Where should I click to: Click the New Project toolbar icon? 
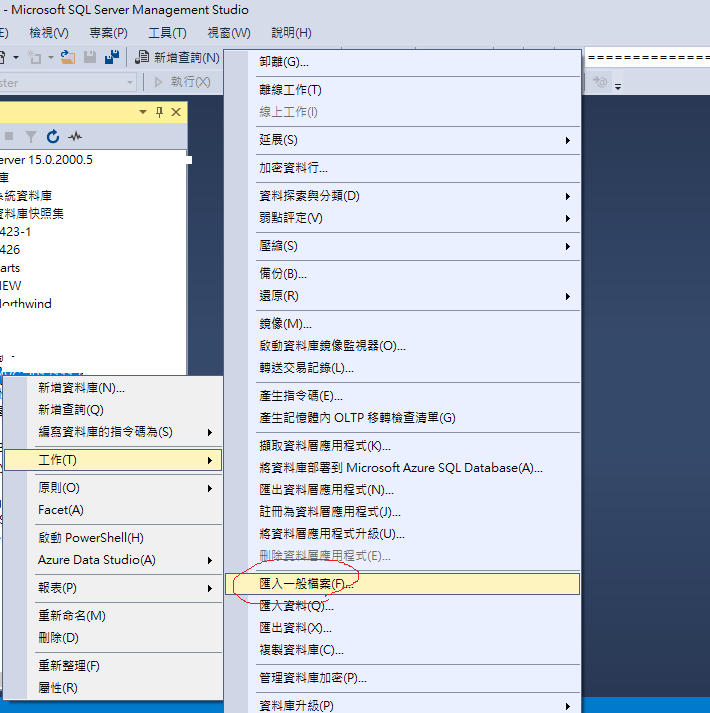pyautogui.click(x=35, y=57)
